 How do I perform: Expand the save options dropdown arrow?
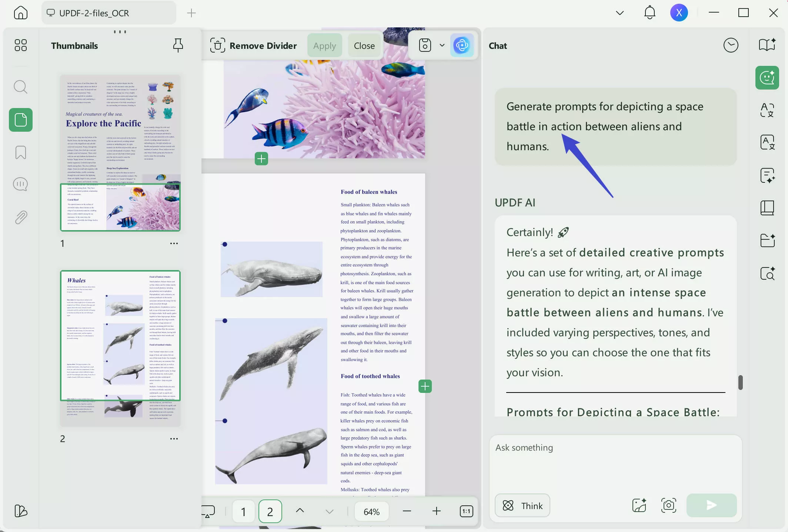coord(442,45)
